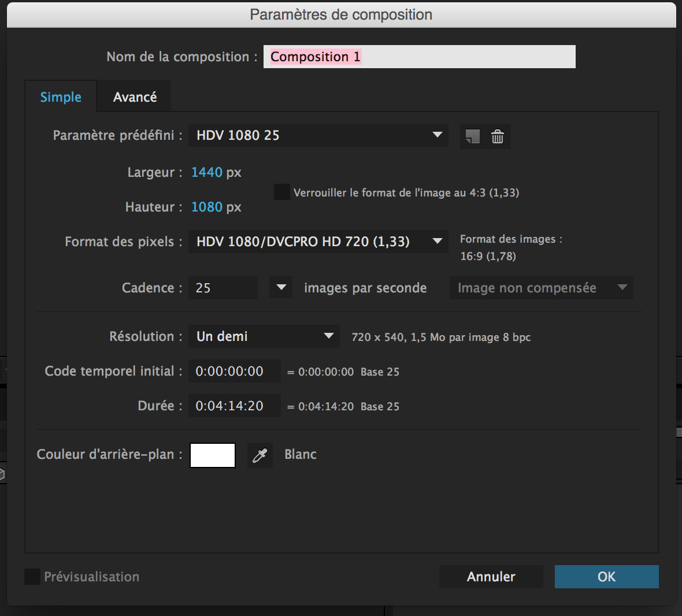The height and width of the screenshot is (616, 682).
Task: Select the Simple tab
Action: [x=61, y=97]
